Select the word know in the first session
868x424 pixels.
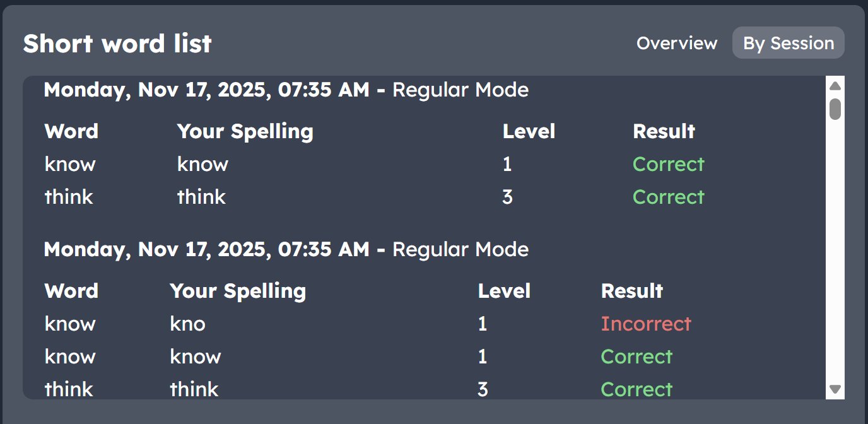[x=69, y=164]
